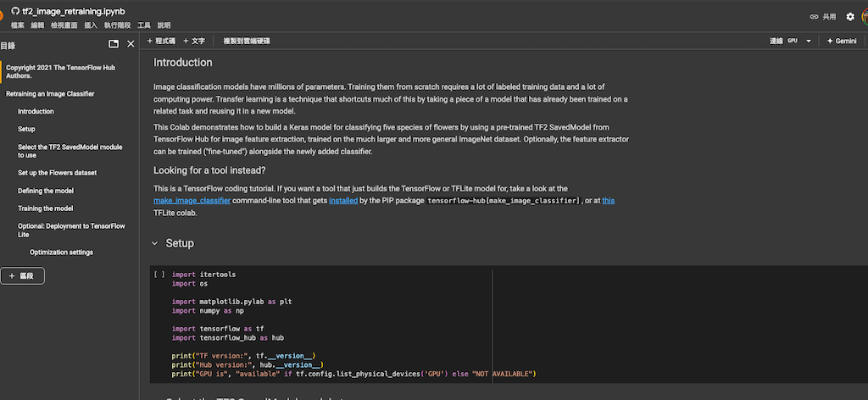868x400 pixels.
Task: Open the make_image_classifier link
Action: click(x=192, y=200)
